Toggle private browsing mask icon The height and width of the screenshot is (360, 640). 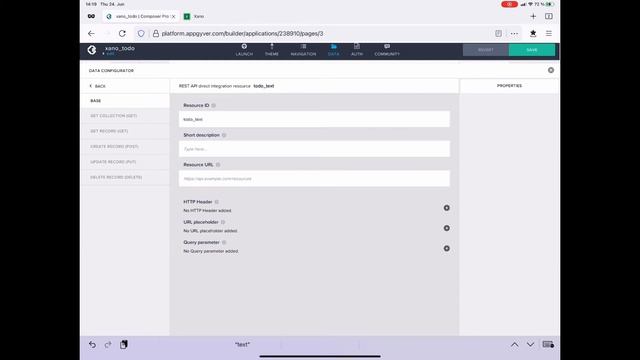click(x=91, y=16)
